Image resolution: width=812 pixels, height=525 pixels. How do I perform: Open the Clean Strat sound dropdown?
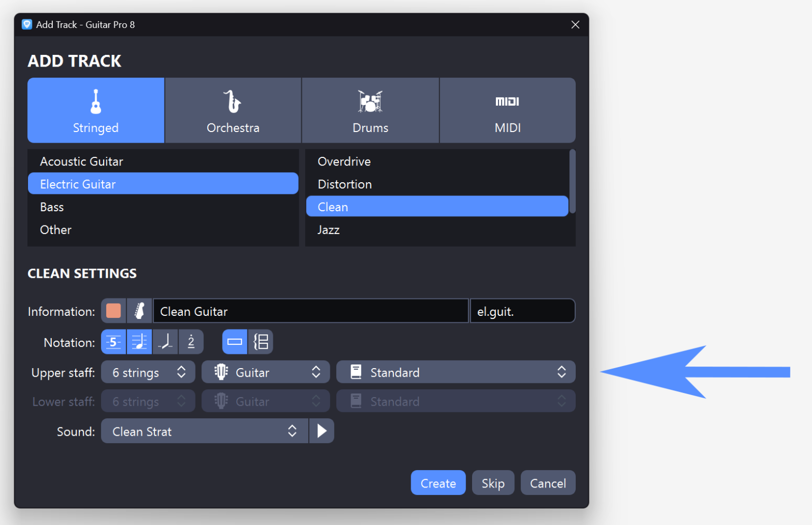tap(205, 431)
